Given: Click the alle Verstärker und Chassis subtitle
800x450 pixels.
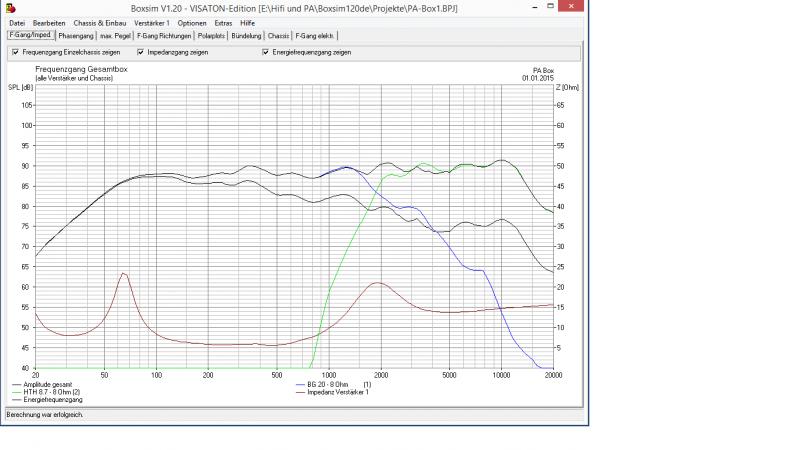Looking at the screenshot, I should pos(74,79).
